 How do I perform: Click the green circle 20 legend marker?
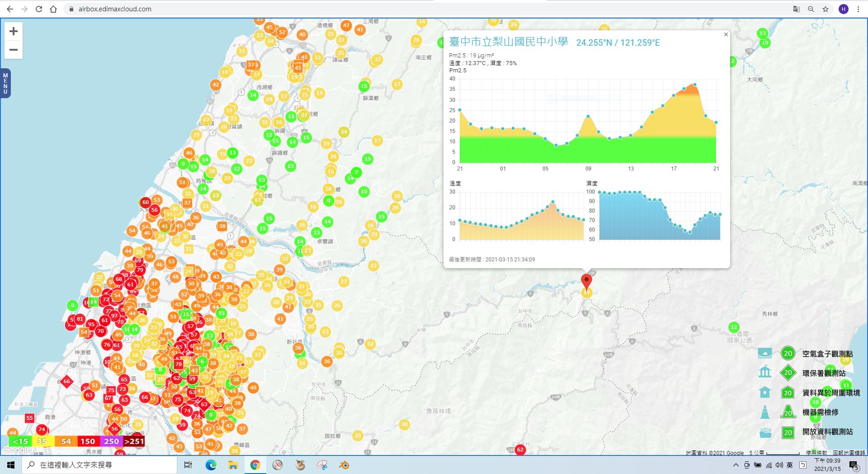tap(788, 354)
